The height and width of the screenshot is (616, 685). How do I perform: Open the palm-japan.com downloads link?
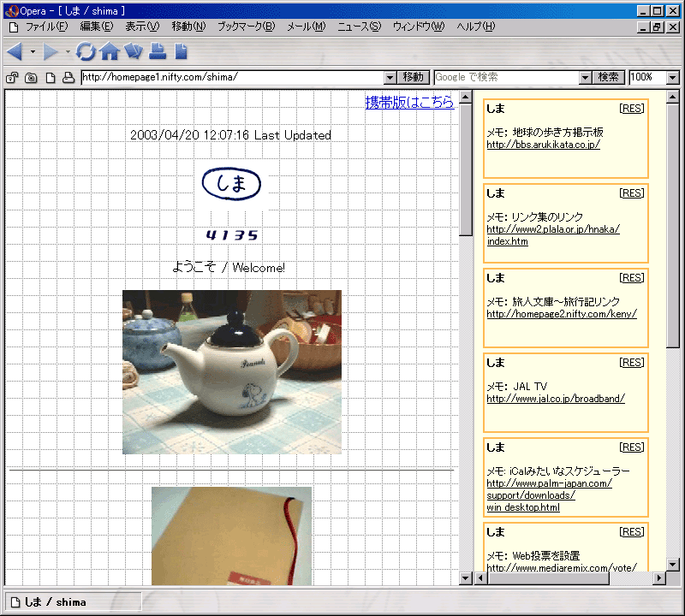pyautogui.click(x=549, y=495)
